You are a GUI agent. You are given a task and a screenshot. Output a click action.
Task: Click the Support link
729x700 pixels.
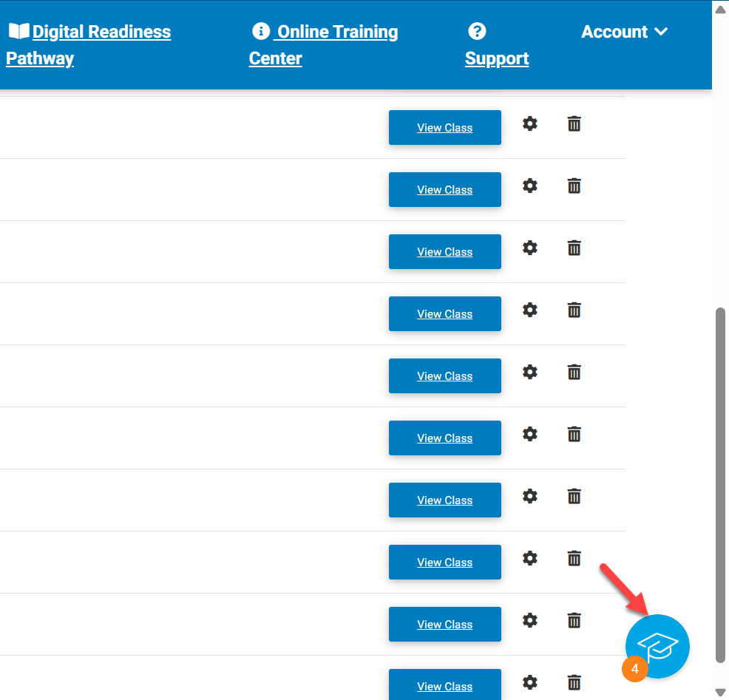coord(496,58)
